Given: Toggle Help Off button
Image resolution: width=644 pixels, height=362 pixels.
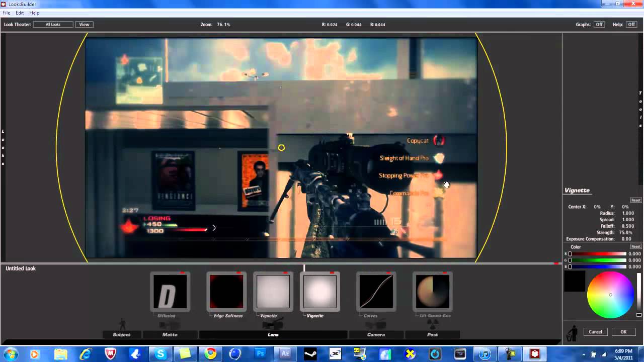Looking at the screenshot, I should coord(631,24).
